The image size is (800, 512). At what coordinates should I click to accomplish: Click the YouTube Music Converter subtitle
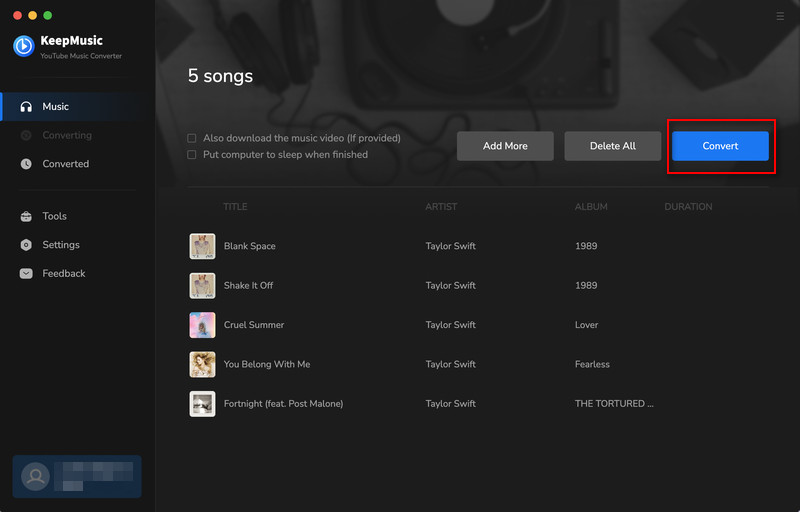pyautogui.click(x=81, y=56)
